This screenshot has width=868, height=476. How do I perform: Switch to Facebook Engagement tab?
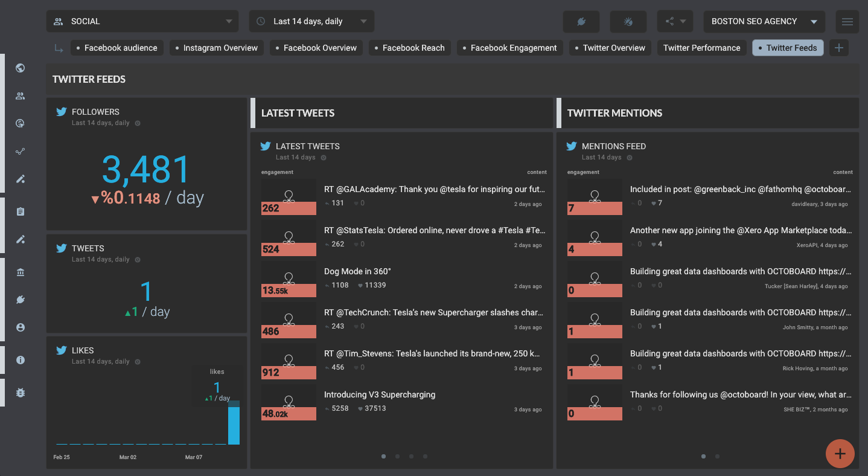510,48
